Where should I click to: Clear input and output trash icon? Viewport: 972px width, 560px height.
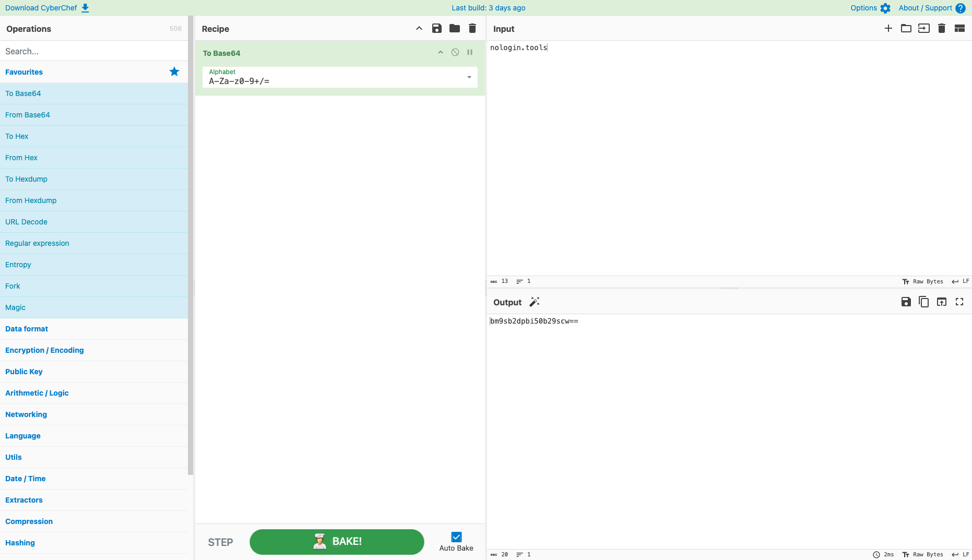(x=942, y=29)
